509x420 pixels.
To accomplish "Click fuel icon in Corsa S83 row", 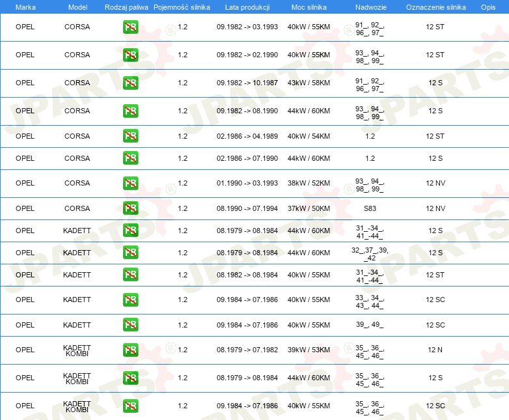I will [130, 208].
